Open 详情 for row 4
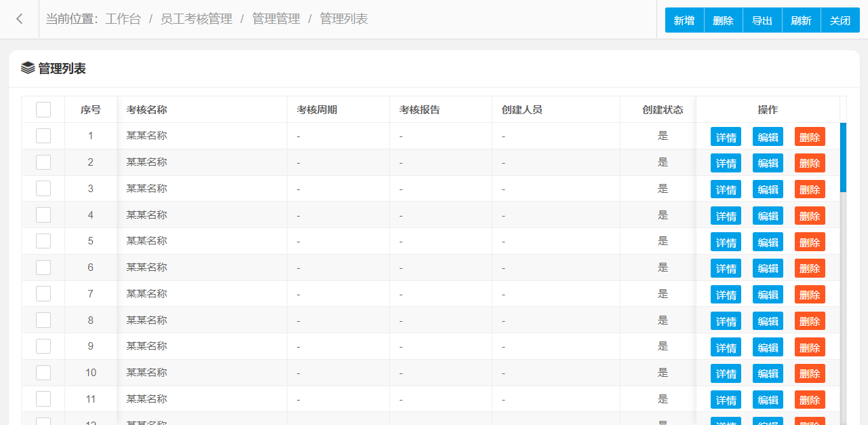 coord(726,216)
